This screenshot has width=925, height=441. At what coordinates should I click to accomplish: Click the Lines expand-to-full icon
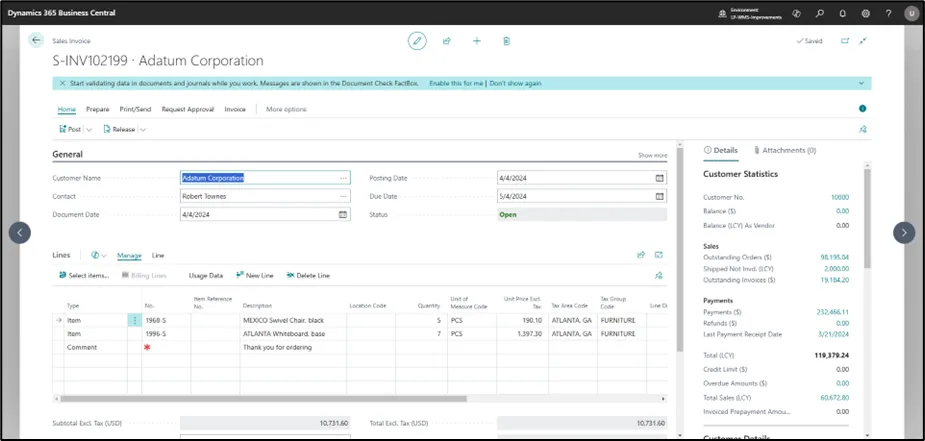659,255
